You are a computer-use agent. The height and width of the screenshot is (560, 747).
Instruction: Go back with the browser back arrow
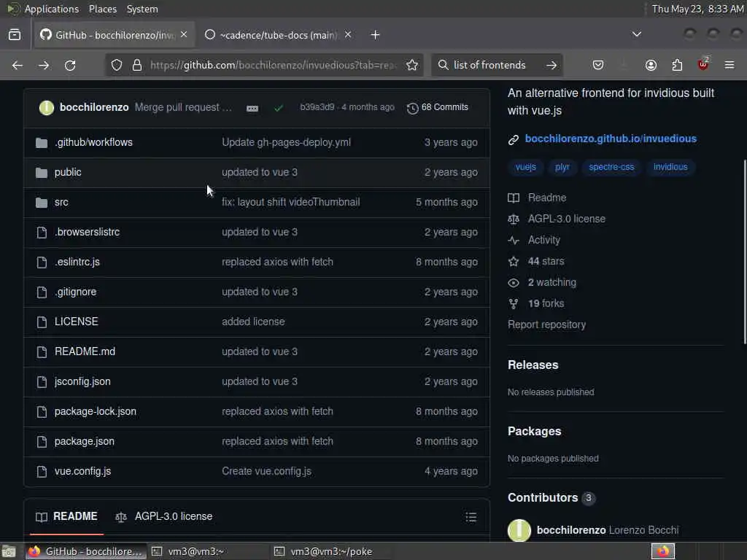tap(18, 65)
